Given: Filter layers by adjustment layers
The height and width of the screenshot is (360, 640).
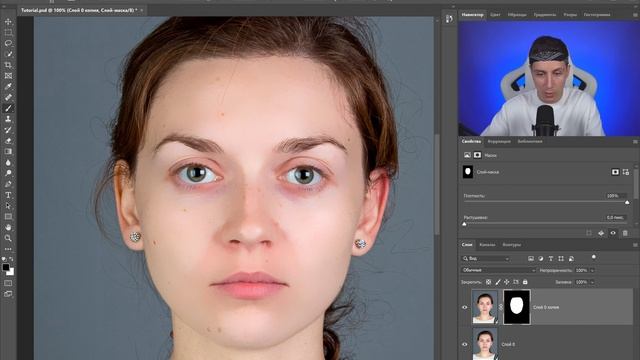Looking at the screenshot, I should 541,258.
